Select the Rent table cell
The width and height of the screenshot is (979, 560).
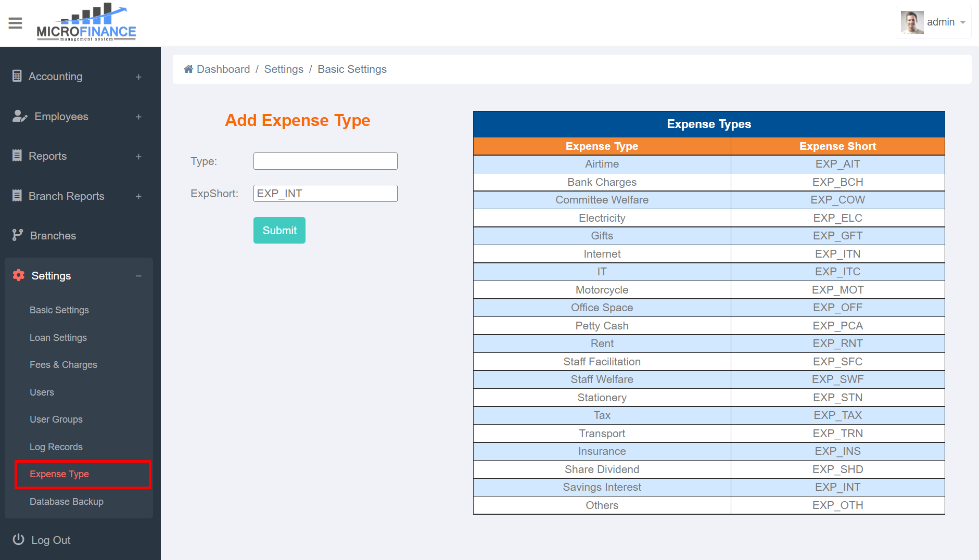click(x=602, y=343)
